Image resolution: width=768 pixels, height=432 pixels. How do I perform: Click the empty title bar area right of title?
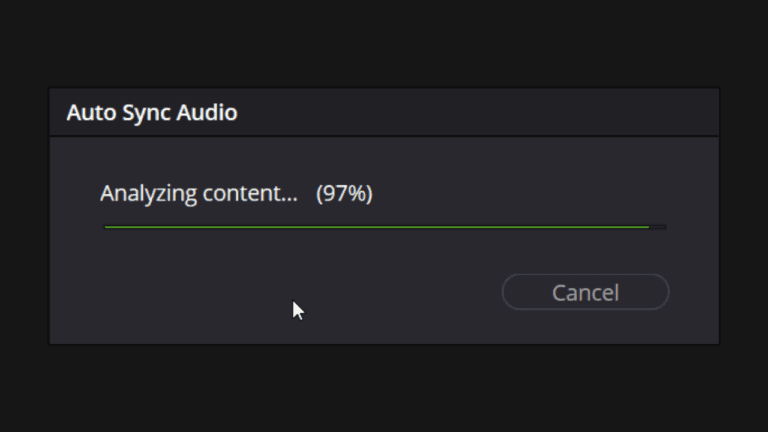pyautogui.click(x=480, y=112)
